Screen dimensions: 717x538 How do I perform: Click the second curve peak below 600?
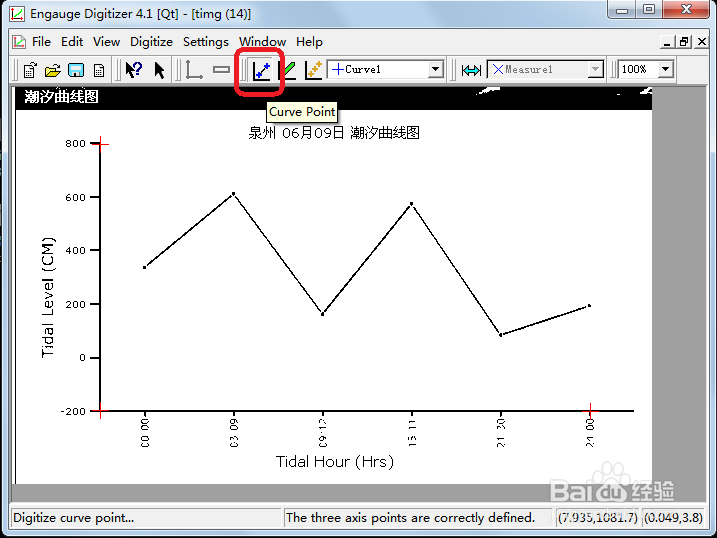tap(412, 203)
